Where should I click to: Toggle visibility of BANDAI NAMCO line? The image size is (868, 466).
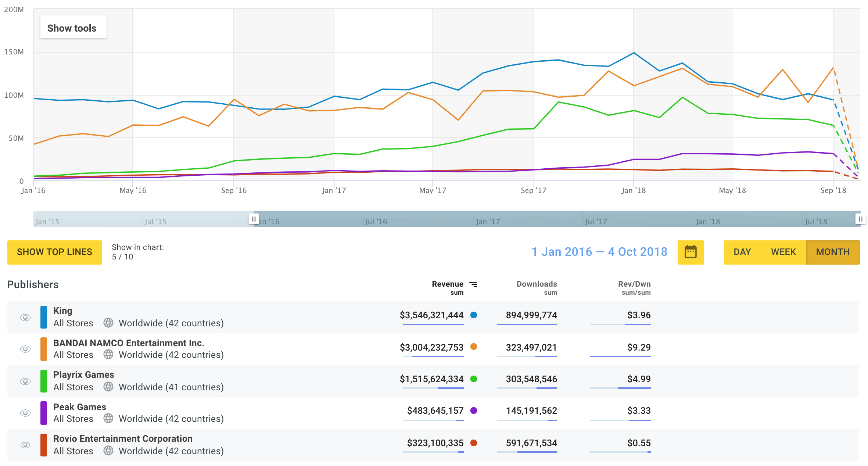tap(25, 349)
